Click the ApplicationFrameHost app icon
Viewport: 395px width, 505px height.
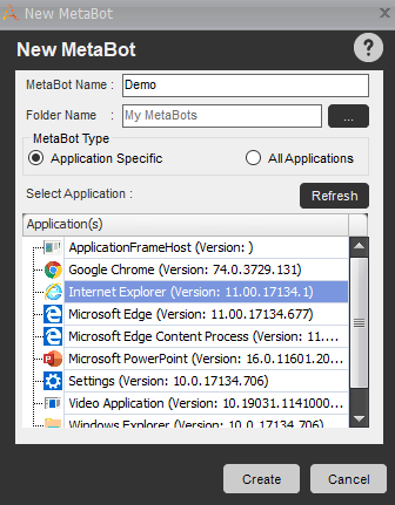(x=53, y=247)
